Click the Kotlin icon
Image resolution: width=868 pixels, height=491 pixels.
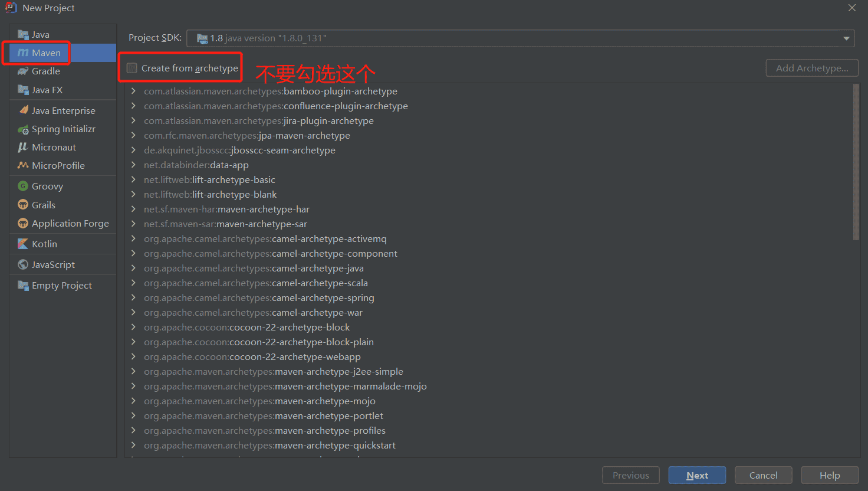pos(23,244)
